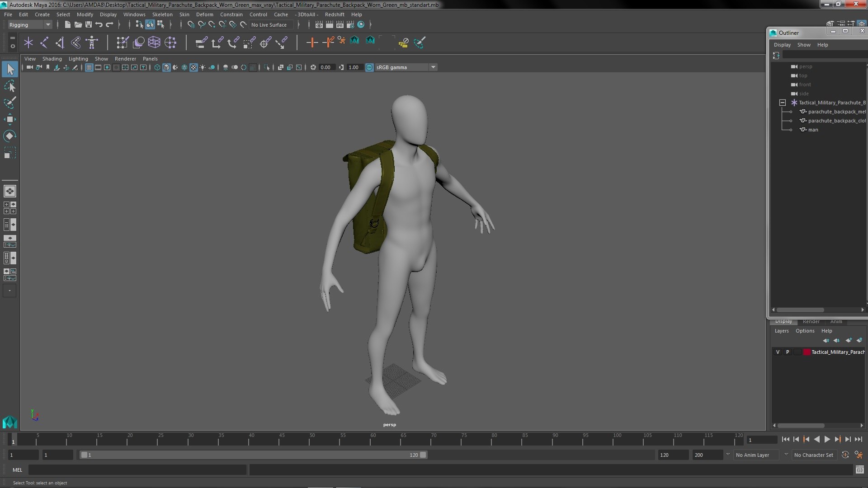Click the Create IK Handle shelf icon
This screenshot has height=488, width=868.
click(x=60, y=42)
